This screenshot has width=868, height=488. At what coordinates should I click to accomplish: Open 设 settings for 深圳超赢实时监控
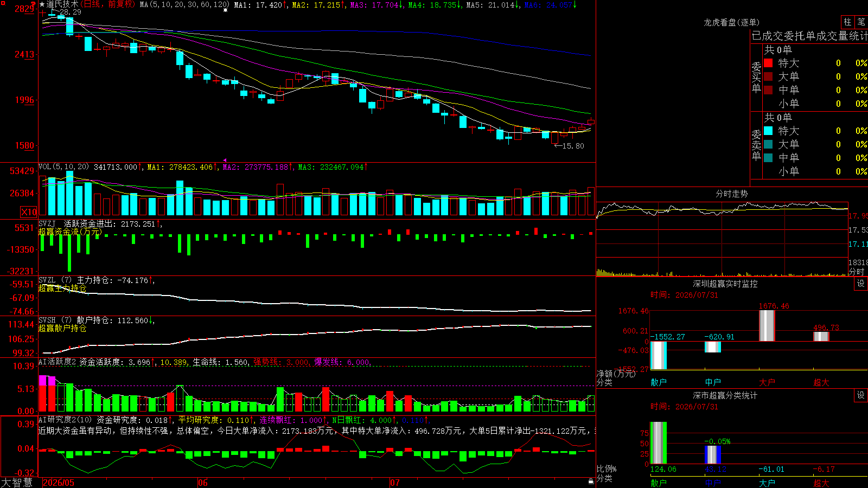tap(861, 284)
